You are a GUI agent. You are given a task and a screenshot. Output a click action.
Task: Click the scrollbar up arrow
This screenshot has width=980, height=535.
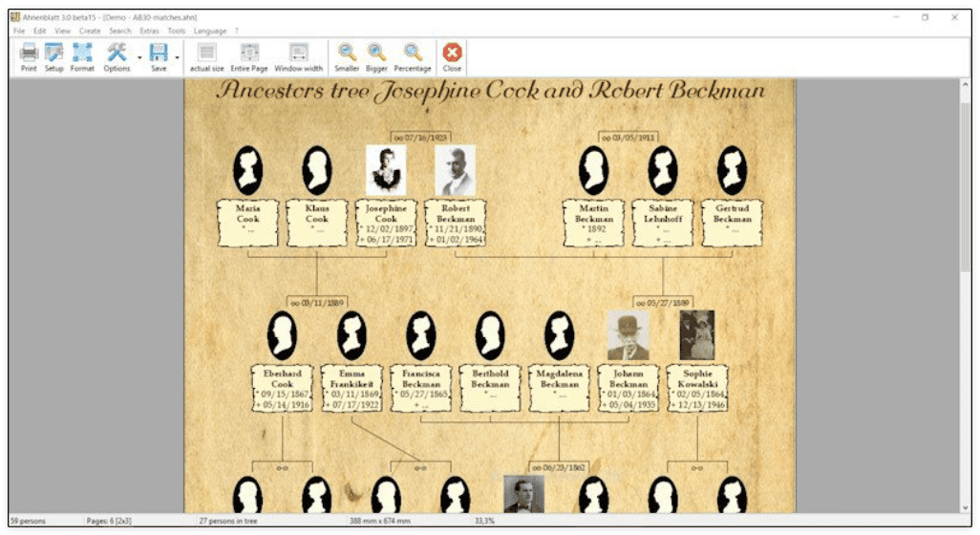click(x=966, y=84)
